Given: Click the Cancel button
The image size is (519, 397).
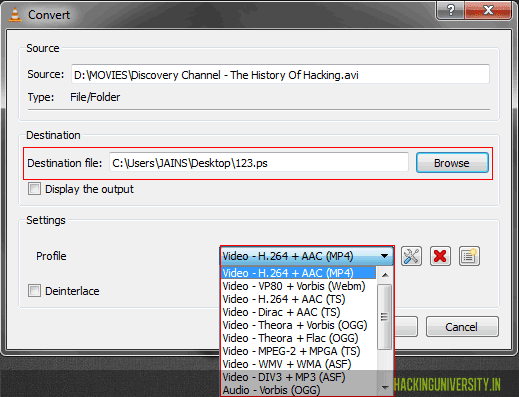Looking at the screenshot, I should click(462, 327).
